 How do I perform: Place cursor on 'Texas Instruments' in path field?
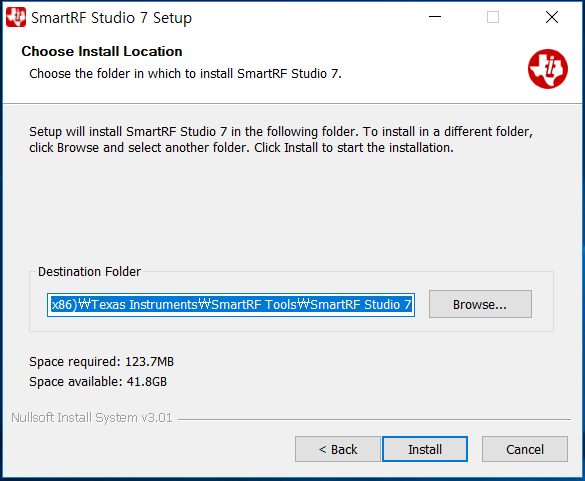coord(144,304)
